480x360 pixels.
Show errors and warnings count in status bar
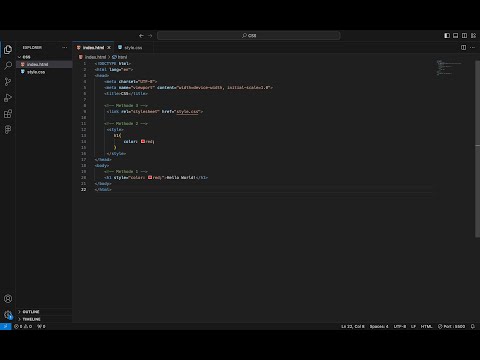click(x=23, y=326)
